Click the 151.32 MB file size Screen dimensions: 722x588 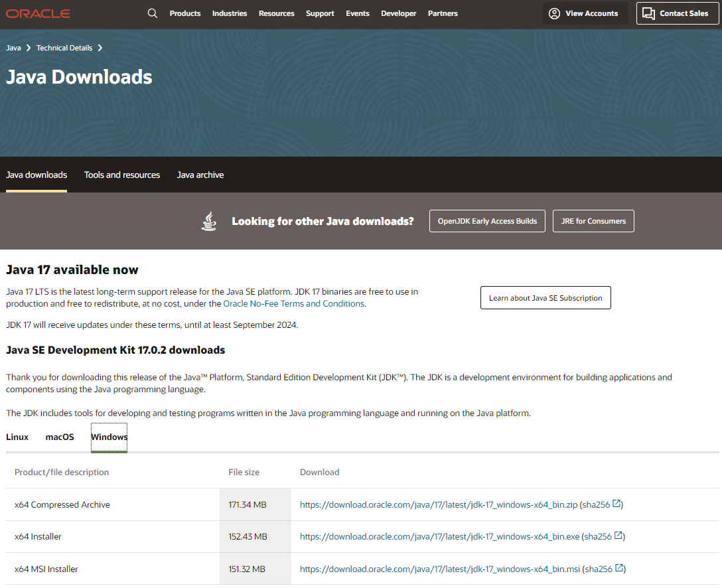pos(247,569)
